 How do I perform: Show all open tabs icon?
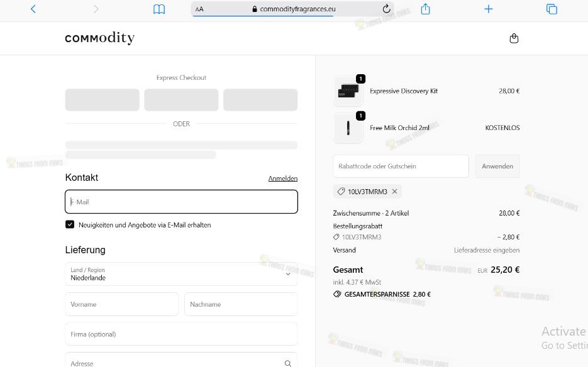pyautogui.click(x=552, y=9)
